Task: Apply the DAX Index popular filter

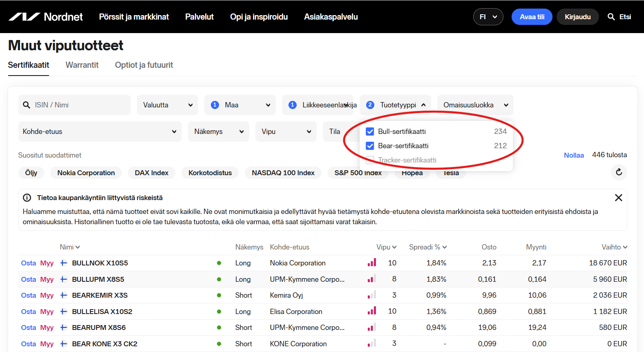Action: pyautogui.click(x=152, y=173)
